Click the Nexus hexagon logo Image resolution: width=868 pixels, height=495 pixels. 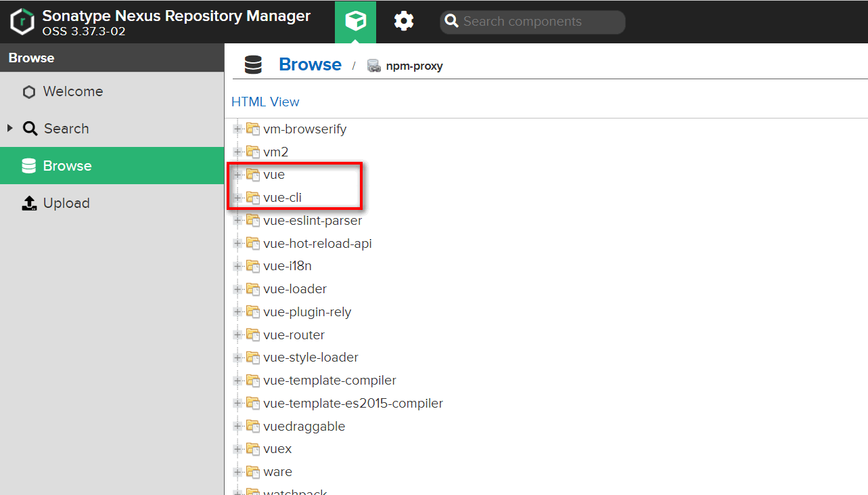[x=22, y=22]
